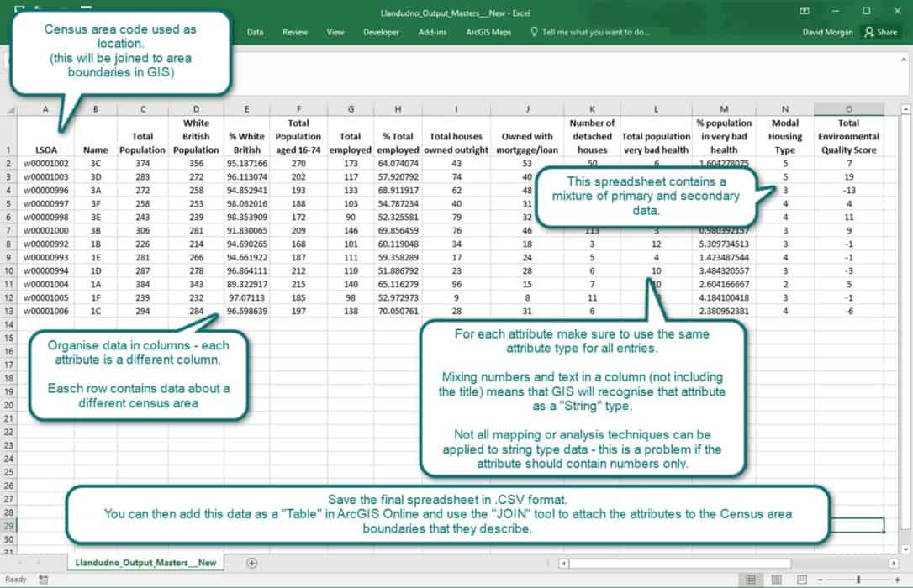Viewport: 913px width, 588px height.
Task: Click the Select All triangle above row headers
Action: [x=11, y=109]
